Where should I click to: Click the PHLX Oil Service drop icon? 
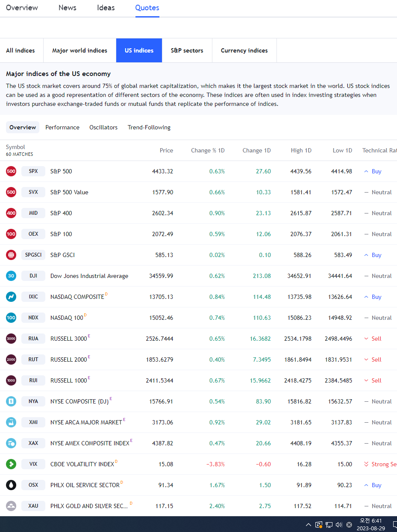[11, 485]
